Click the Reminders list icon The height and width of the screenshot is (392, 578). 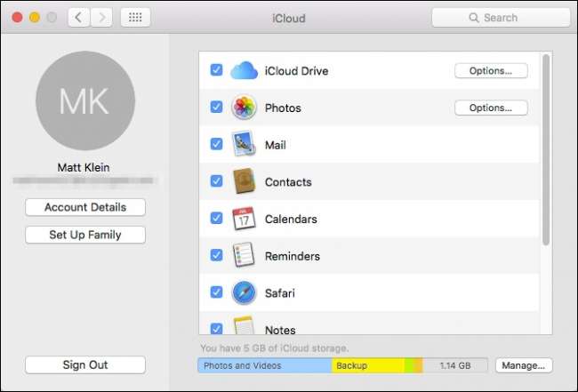click(244, 255)
